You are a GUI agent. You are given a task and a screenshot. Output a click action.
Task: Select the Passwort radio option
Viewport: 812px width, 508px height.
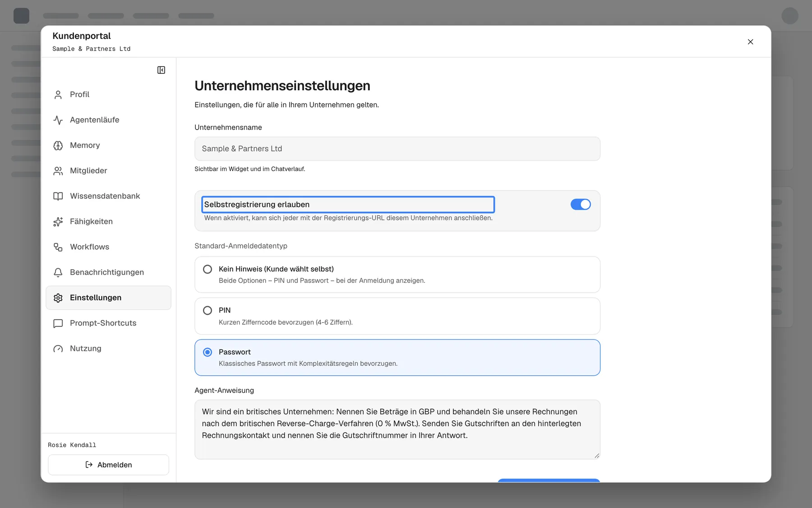click(208, 352)
